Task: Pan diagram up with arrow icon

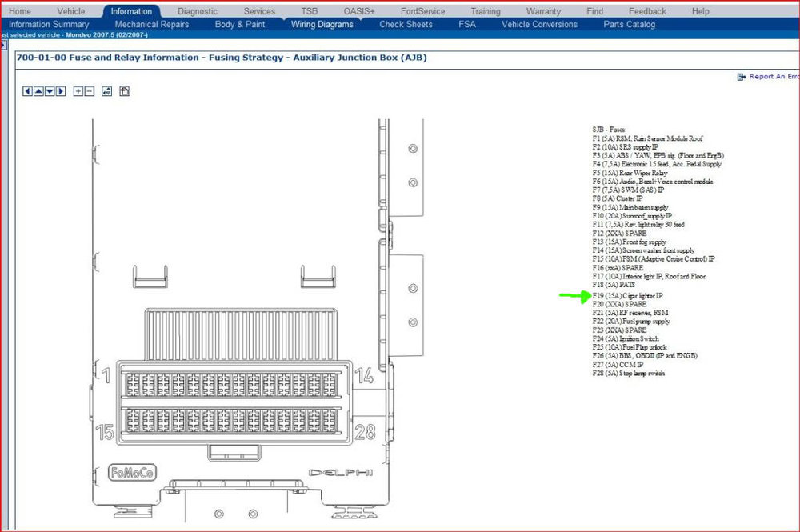Action: [38, 91]
